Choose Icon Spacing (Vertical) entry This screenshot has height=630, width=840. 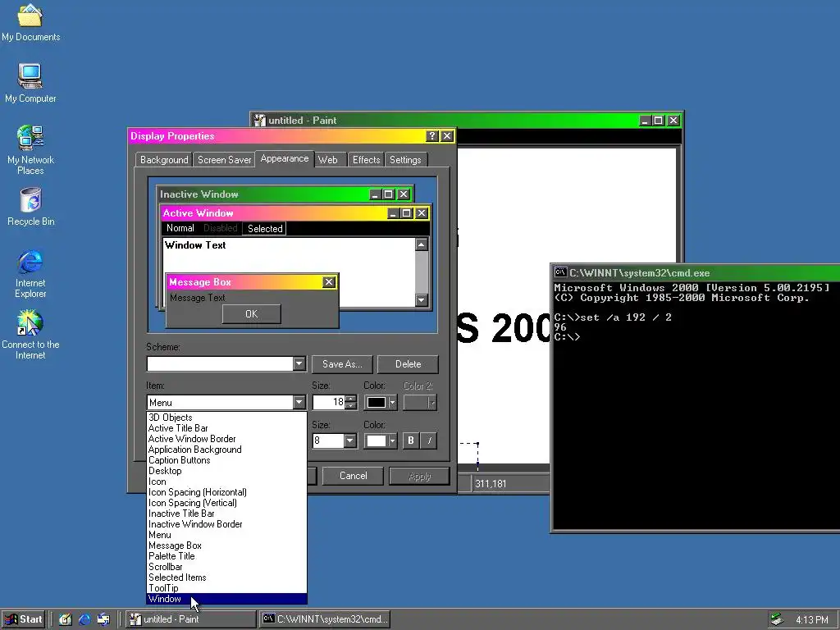226,503
